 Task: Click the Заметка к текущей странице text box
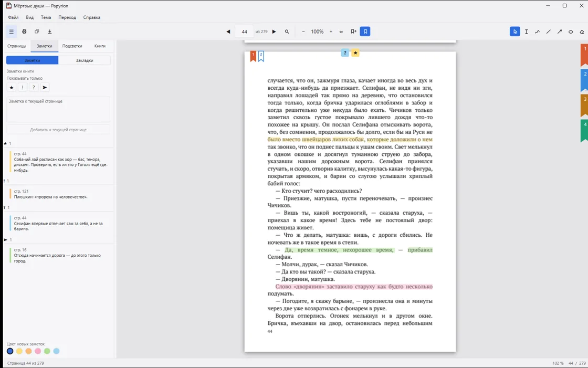[x=58, y=109]
